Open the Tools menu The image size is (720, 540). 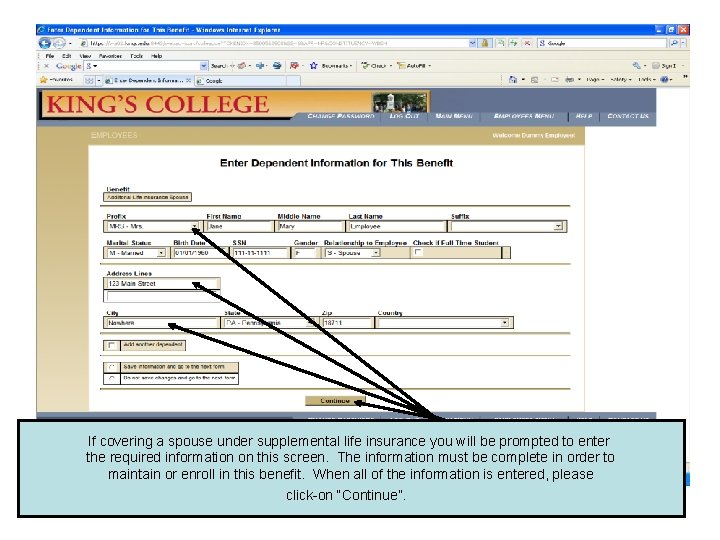136,56
